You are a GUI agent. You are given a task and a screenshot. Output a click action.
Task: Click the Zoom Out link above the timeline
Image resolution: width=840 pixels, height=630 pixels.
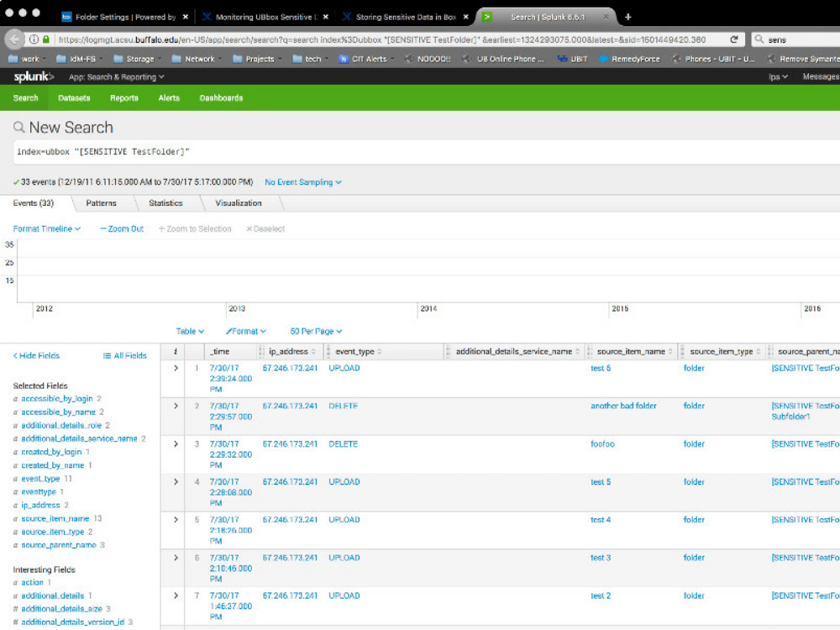pos(121,228)
